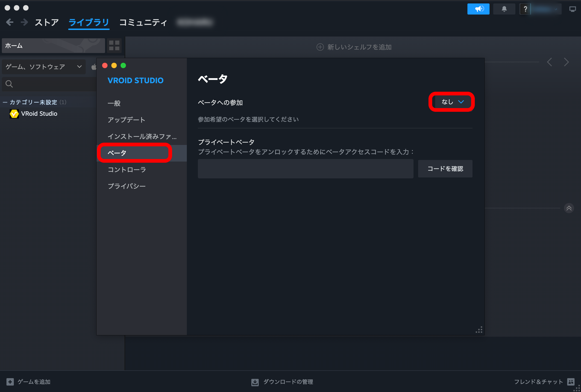The image size is (581, 392).
Task: Click the library search magnifier icon
Action: [x=9, y=84]
